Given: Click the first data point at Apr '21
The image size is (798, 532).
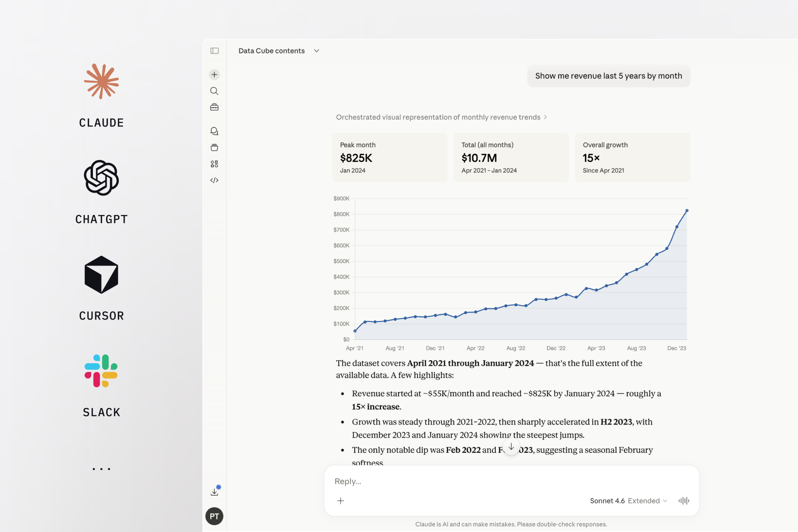Looking at the screenshot, I should pos(355,331).
